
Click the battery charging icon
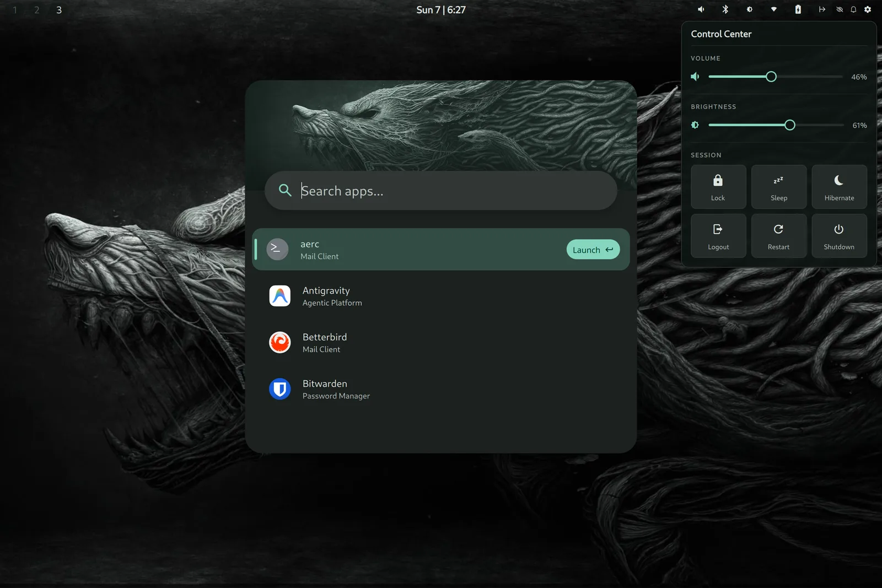coord(798,9)
